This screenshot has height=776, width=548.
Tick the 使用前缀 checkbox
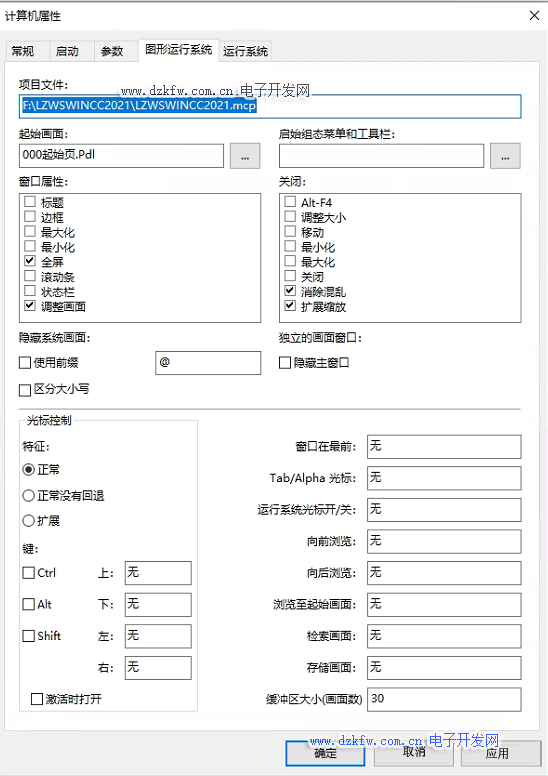[x=25, y=363]
